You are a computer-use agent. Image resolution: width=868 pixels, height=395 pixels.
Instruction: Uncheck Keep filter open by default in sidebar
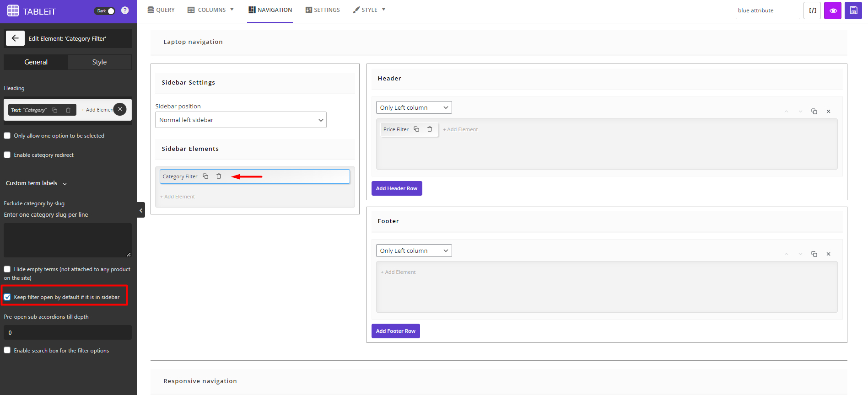tap(7, 297)
